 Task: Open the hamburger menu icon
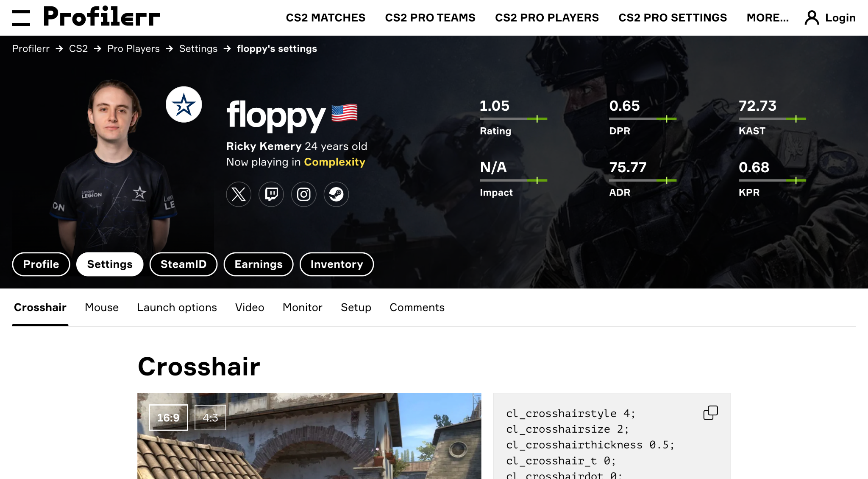[21, 18]
